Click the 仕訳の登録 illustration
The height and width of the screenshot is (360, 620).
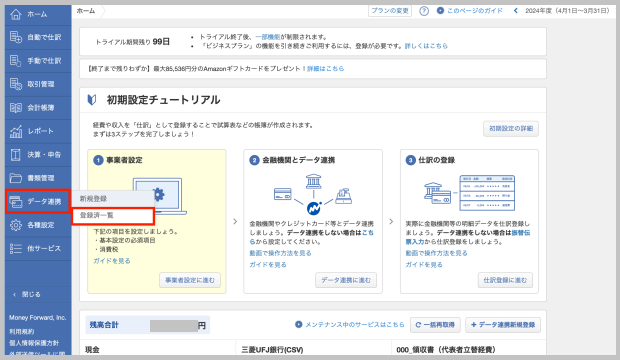469,193
